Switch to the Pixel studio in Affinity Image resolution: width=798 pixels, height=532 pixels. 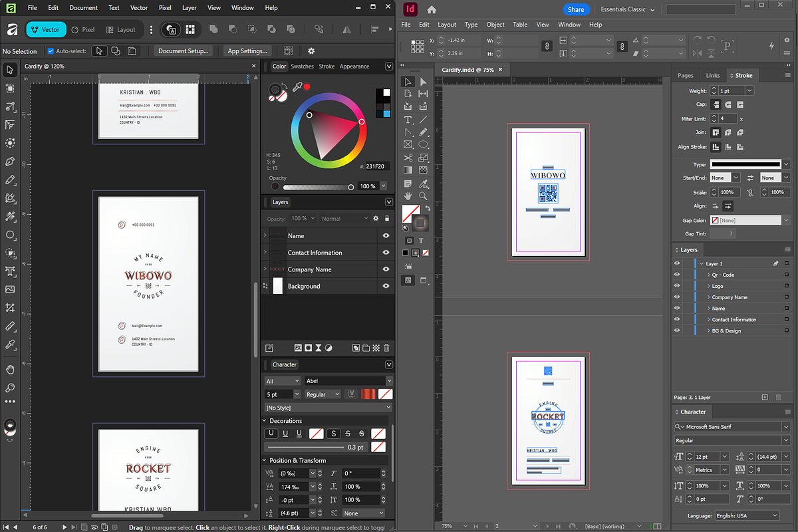[x=83, y=30]
